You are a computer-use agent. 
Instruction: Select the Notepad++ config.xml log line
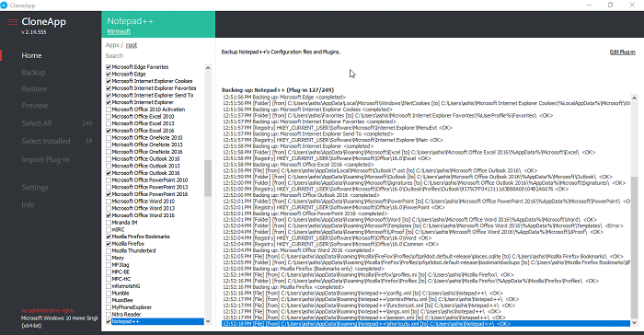pos(362,293)
